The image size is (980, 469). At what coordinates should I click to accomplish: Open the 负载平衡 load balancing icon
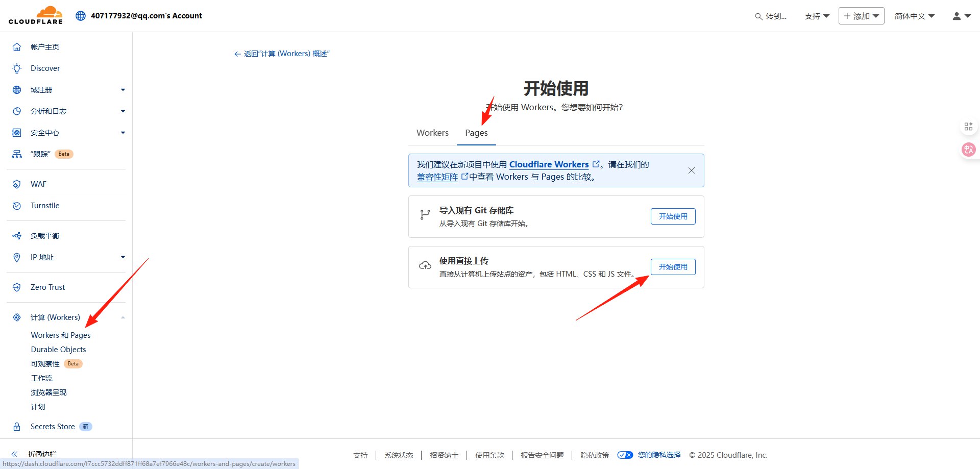tap(17, 235)
